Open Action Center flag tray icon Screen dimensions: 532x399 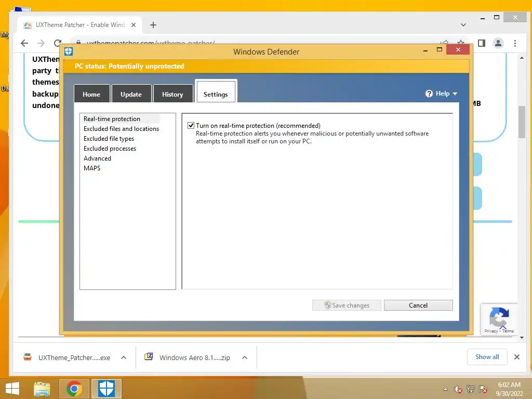point(483,389)
